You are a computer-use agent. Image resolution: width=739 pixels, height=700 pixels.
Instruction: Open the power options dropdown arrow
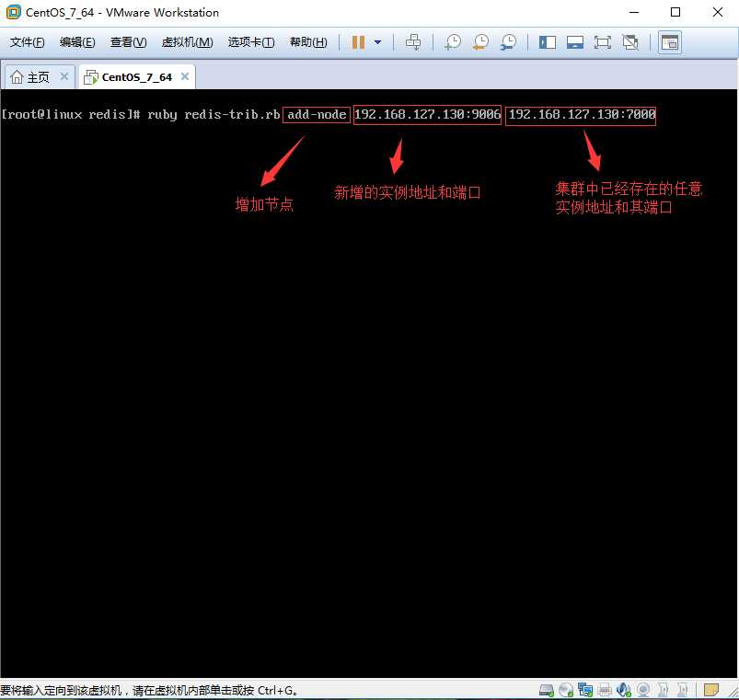tap(377, 42)
